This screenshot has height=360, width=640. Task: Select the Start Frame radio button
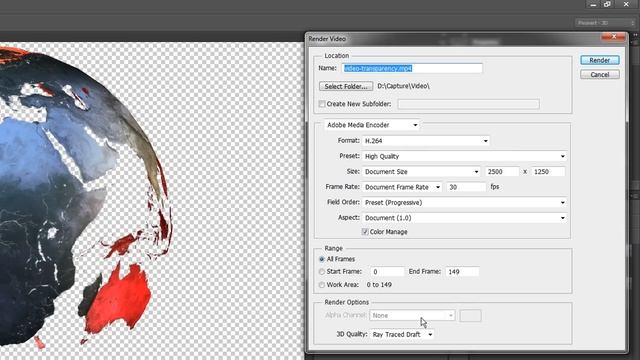322,271
